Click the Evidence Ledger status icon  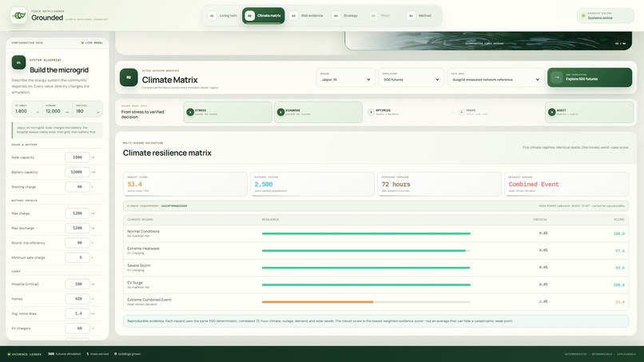coord(9,354)
